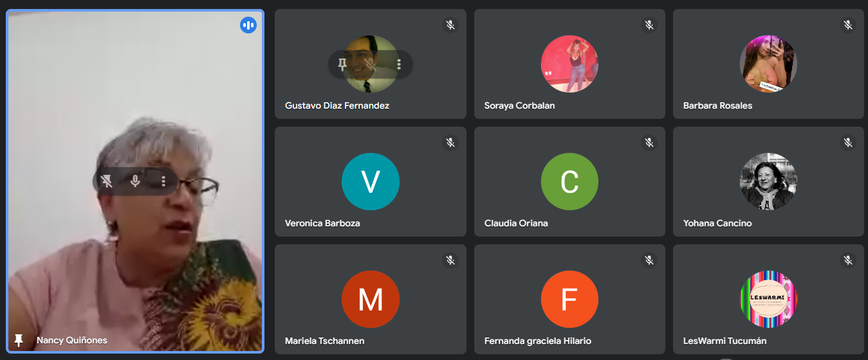Click muted mic indicator on Veronica Barboza tile
Image resolution: width=868 pixels, height=360 pixels.
tap(450, 143)
